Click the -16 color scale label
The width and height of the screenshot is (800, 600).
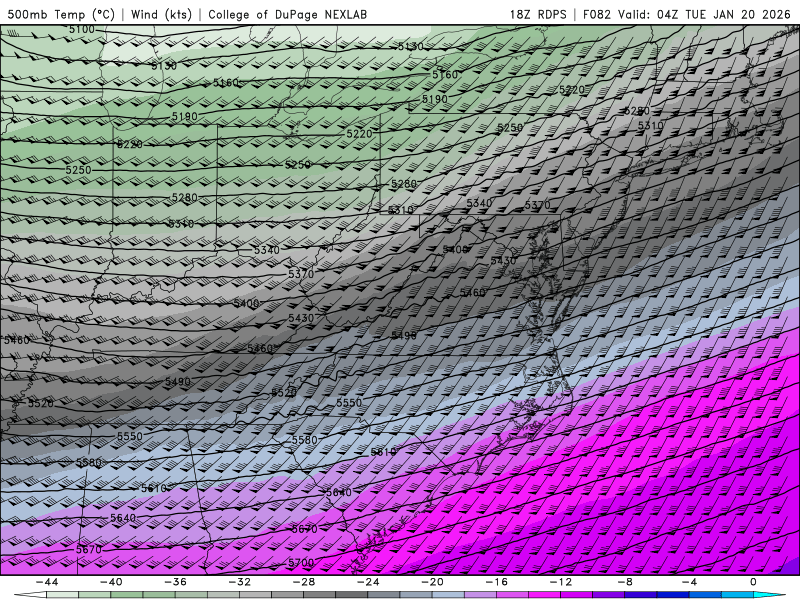point(497,582)
